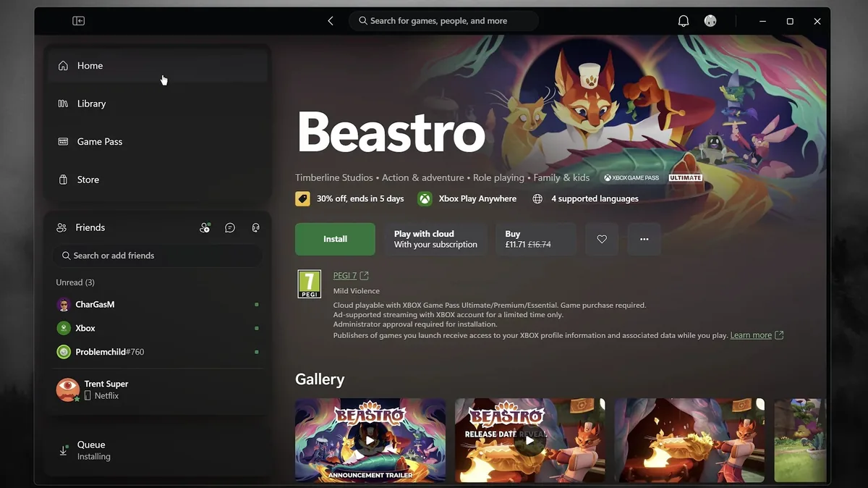Go back with the arrow icon
The height and width of the screenshot is (488, 868).
(x=331, y=21)
